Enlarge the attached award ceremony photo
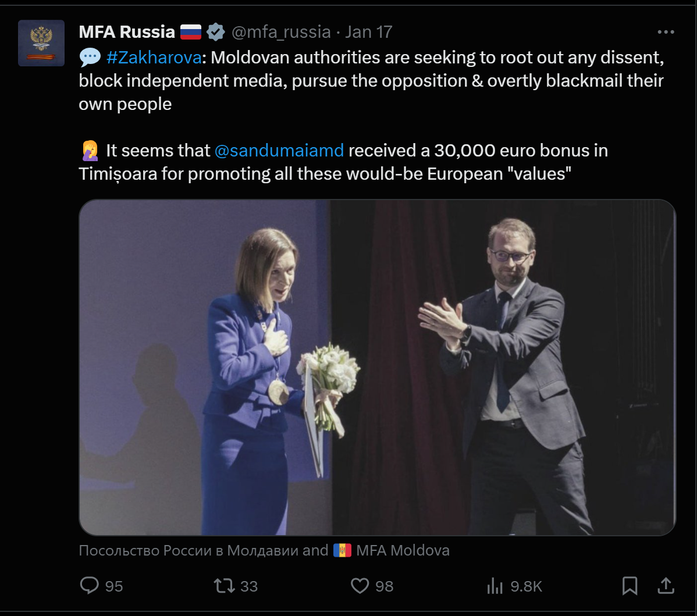Image resolution: width=697 pixels, height=616 pixels. [377, 368]
